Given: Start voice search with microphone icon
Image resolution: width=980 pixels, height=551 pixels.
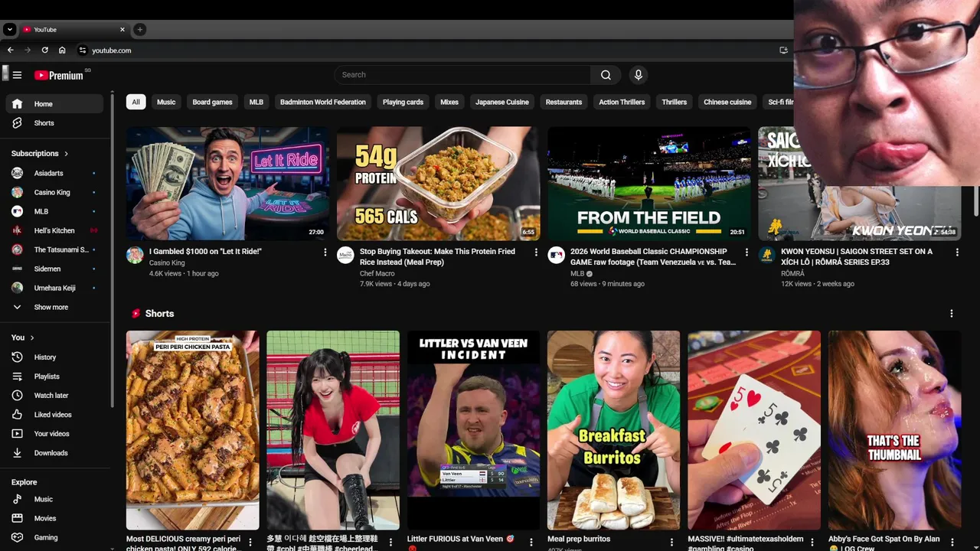Looking at the screenshot, I should (638, 75).
